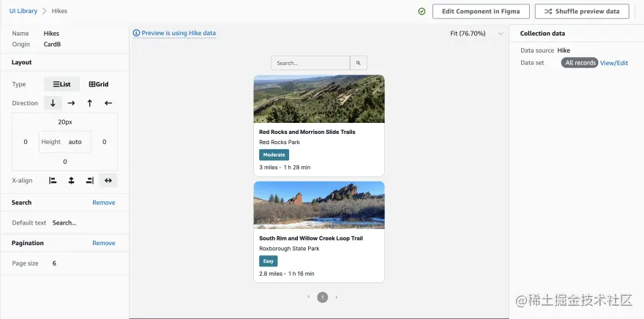
Task: Click the Search section heading
Action: click(x=21, y=203)
